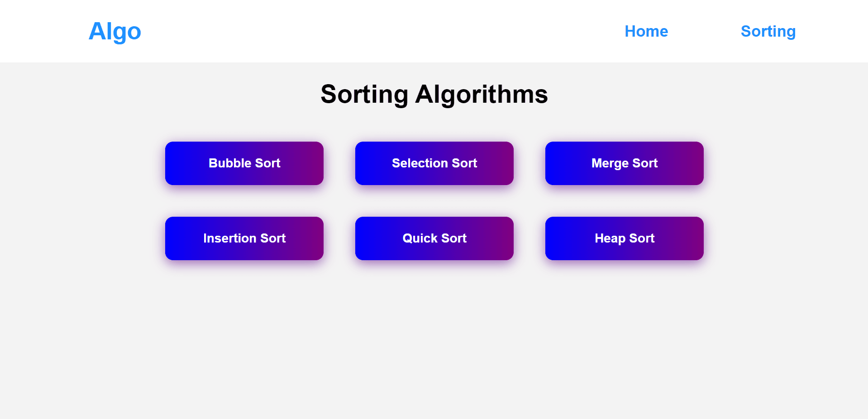
Task: Start the Bubble Sort algorithm card
Action: [244, 163]
